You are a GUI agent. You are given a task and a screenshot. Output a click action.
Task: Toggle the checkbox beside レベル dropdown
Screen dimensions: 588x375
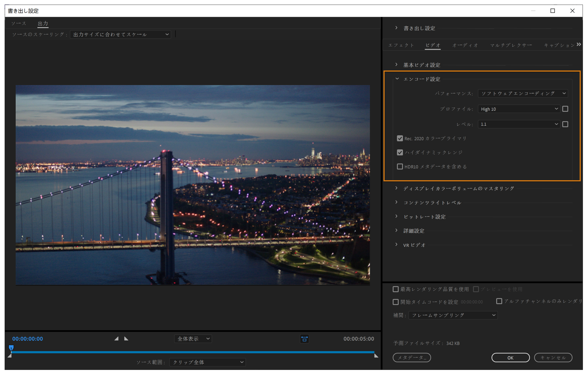[x=565, y=124]
